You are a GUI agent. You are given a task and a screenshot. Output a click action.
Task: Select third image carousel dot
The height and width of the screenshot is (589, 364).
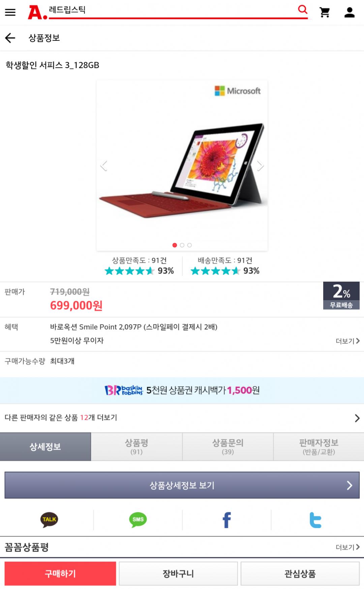189,245
